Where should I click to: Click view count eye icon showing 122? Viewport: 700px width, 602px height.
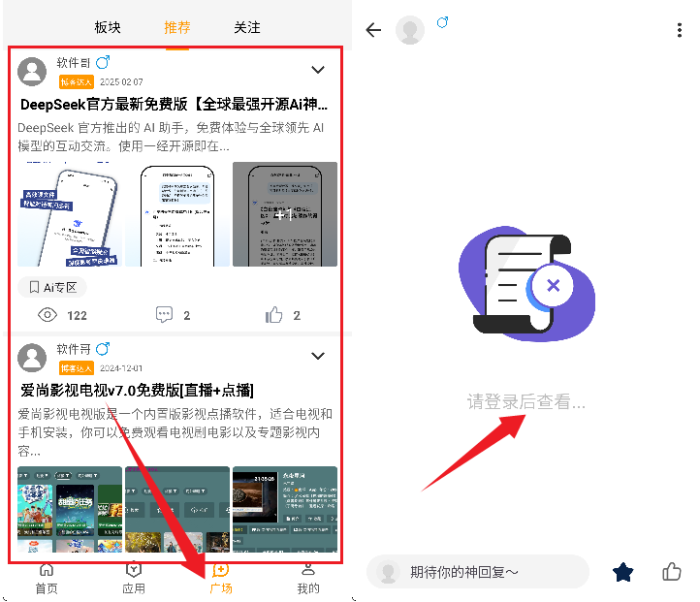click(48, 315)
